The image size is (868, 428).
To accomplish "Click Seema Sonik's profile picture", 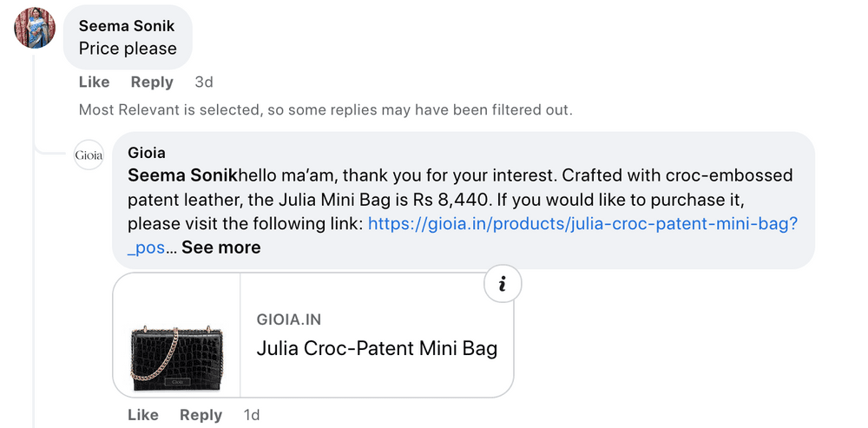I will pyautogui.click(x=35, y=27).
